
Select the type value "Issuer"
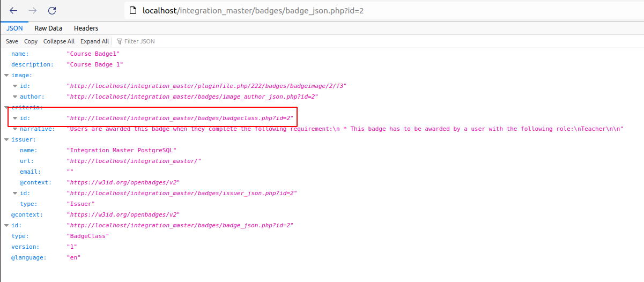[80, 204]
